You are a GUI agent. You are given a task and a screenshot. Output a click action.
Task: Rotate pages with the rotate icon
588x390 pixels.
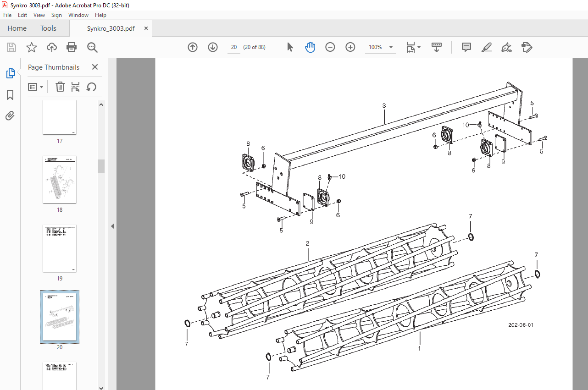91,87
